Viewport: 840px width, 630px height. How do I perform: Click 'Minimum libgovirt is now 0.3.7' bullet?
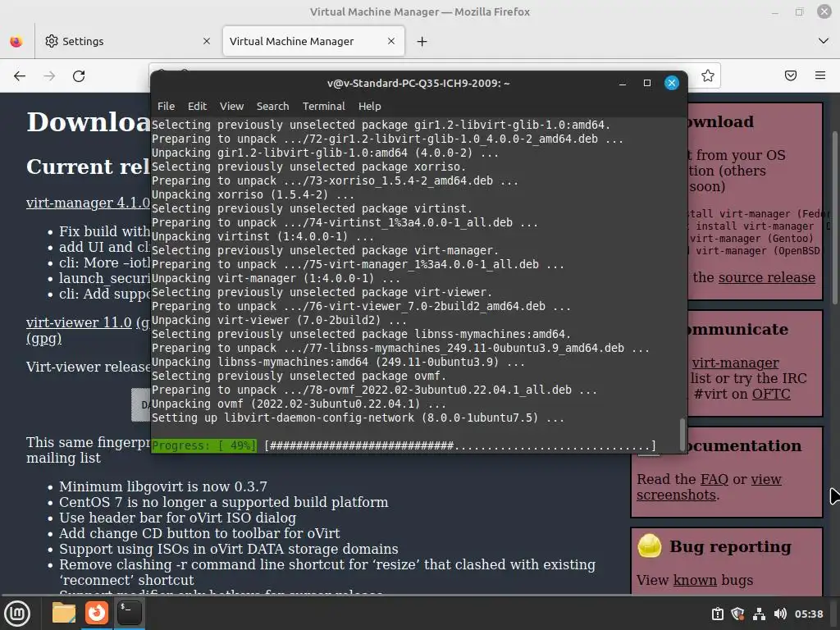tap(163, 486)
